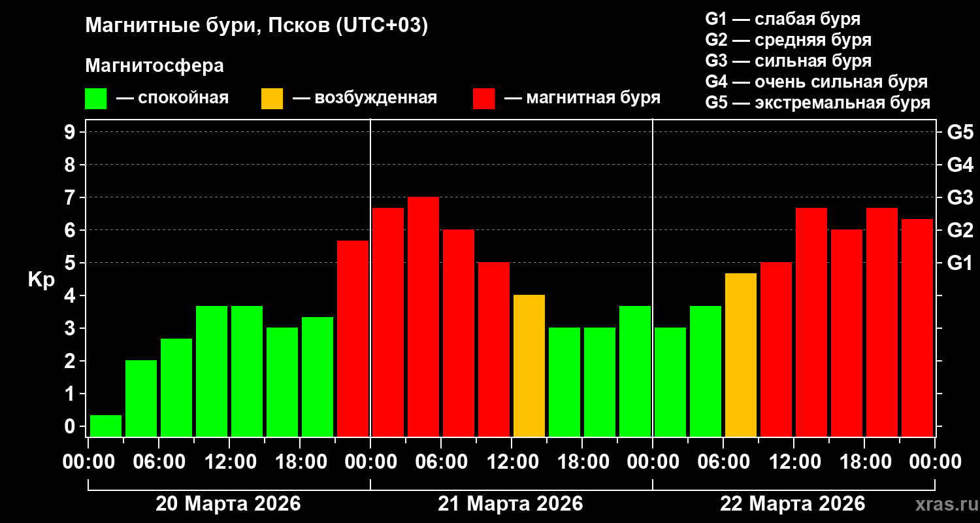Click the '22 Марта 2026' date label
Image resolution: width=980 pixels, height=523 pixels.
(x=792, y=504)
